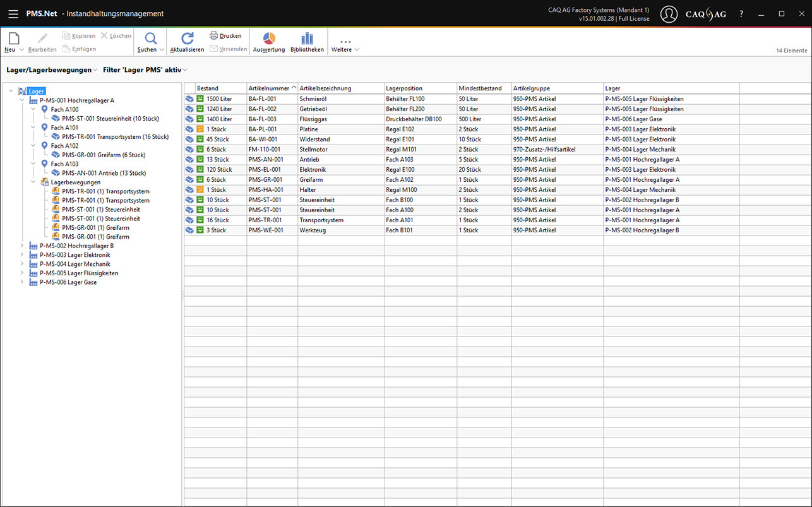Open the Filter 'Lager PMS' aktiv dropdown
Screen dimensions: 812x507
pos(145,70)
